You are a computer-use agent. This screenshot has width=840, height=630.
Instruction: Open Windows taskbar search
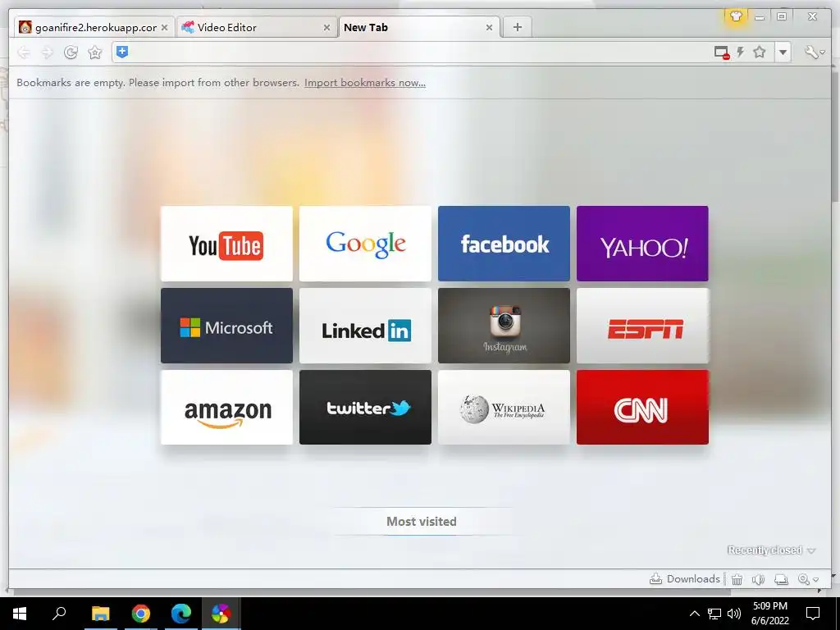[x=59, y=614]
